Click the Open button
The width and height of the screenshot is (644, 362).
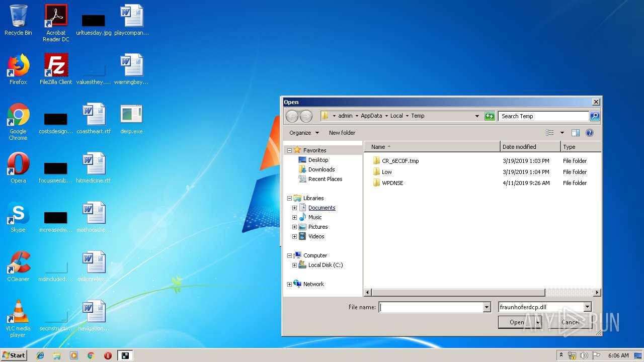(517, 322)
